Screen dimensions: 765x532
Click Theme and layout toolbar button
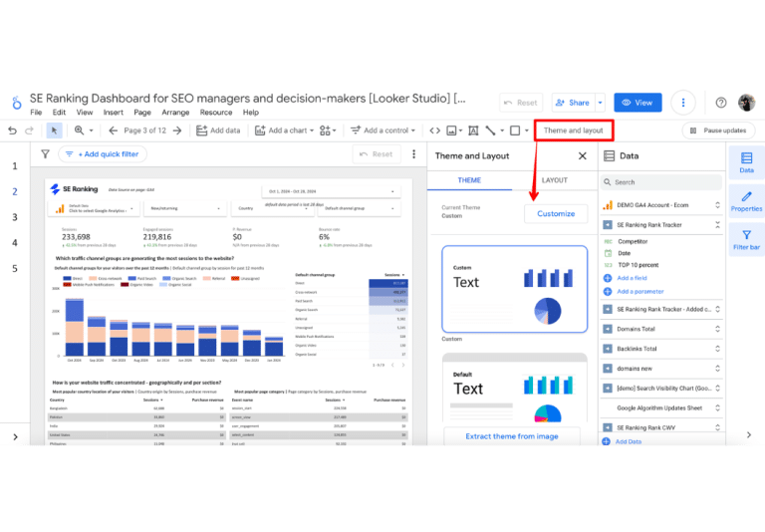click(574, 131)
